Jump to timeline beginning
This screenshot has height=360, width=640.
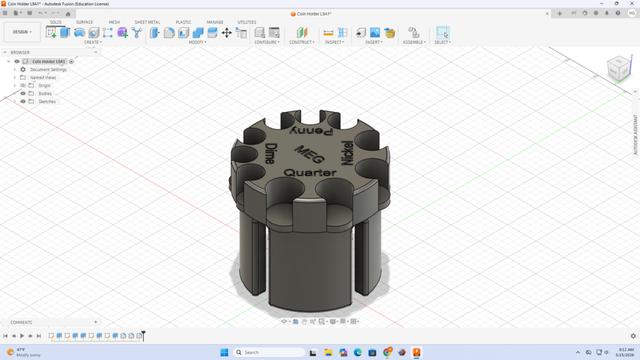pos(5,336)
